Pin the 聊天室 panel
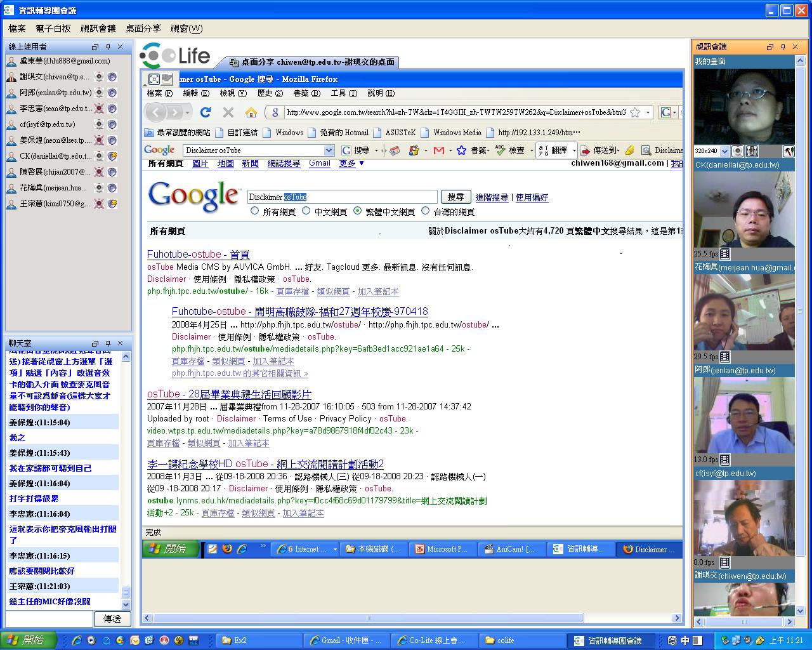The width and height of the screenshot is (812, 650). pos(108,343)
